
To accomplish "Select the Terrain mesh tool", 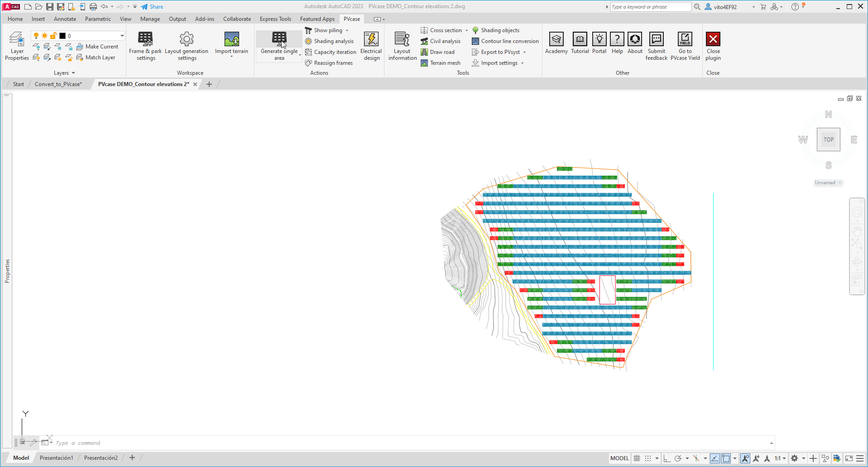I will 441,63.
